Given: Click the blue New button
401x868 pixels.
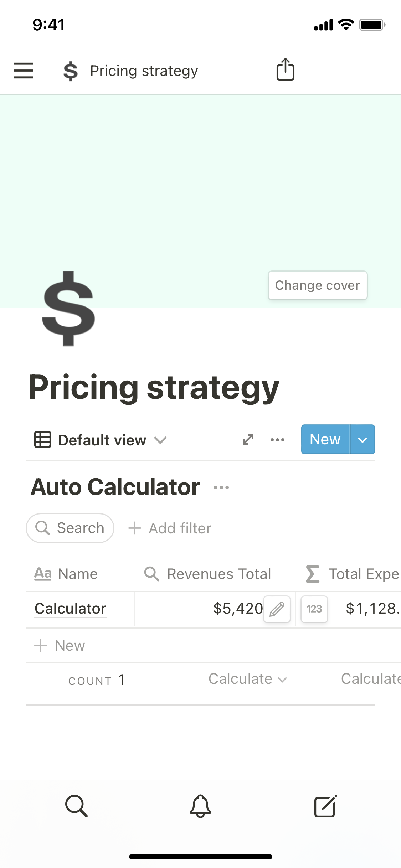Looking at the screenshot, I should click(325, 440).
